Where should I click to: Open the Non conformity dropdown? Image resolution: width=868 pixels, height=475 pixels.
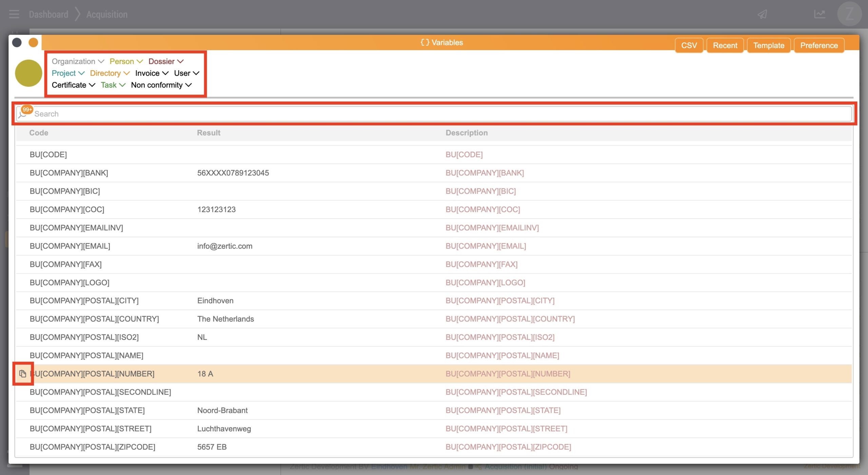(x=161, y=85)
